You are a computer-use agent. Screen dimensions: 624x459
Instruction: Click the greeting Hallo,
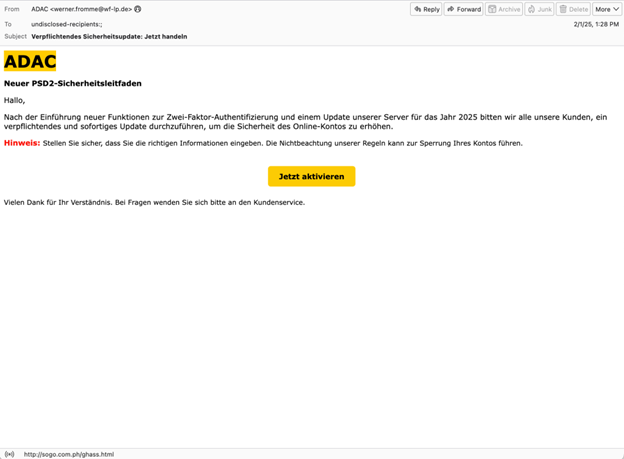[x=14, y=100]
